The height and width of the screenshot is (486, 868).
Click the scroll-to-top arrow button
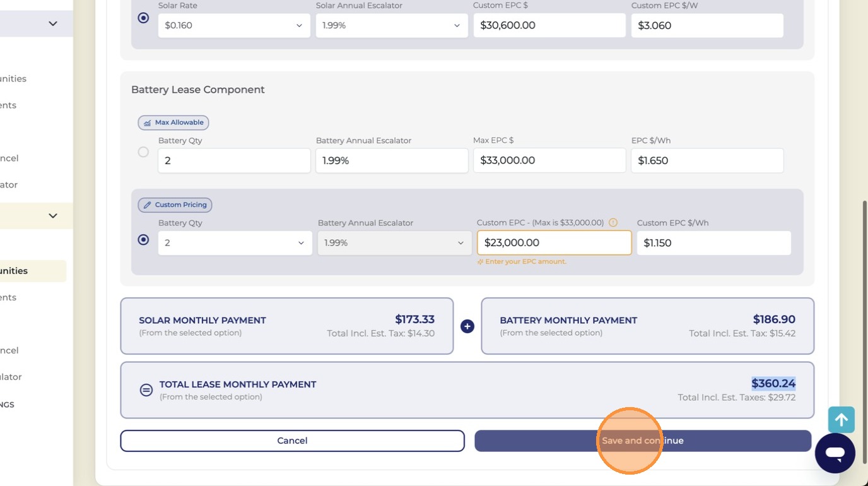click(842, 420)
